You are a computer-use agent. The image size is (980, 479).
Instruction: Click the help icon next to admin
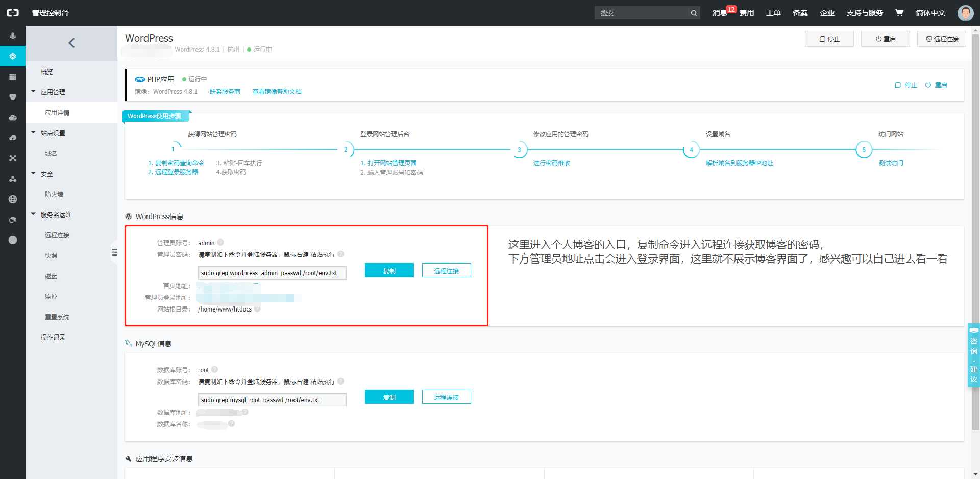coord(220,243)
